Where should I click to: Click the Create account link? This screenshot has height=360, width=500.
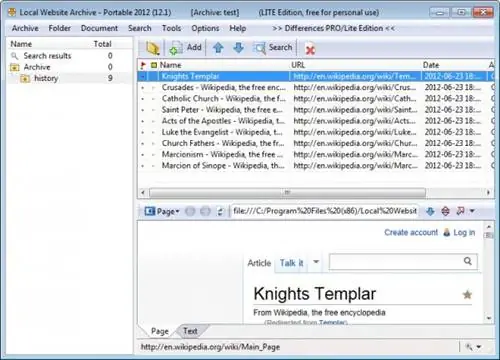tap(411, 232)
